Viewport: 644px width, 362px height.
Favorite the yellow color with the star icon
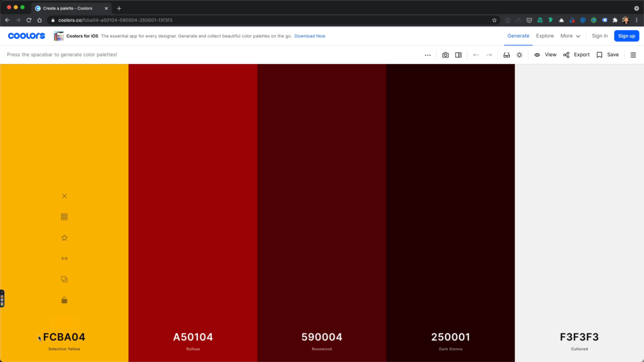click(64, 238)
